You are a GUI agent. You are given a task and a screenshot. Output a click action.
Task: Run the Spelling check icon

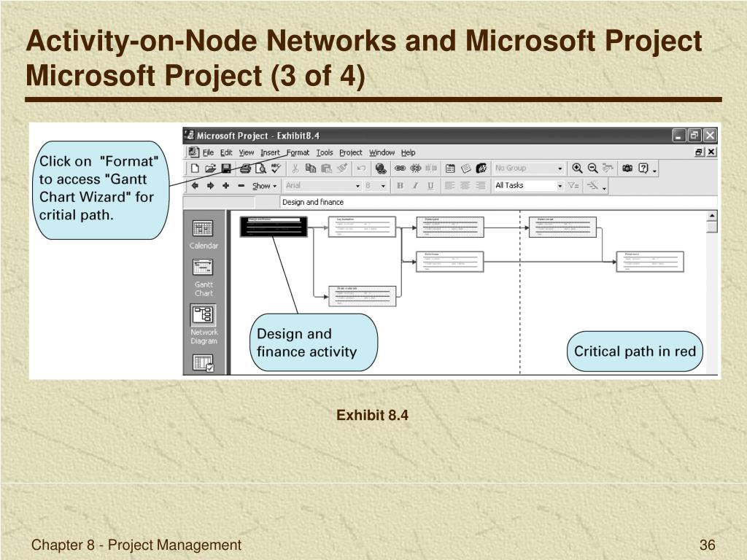276,168
